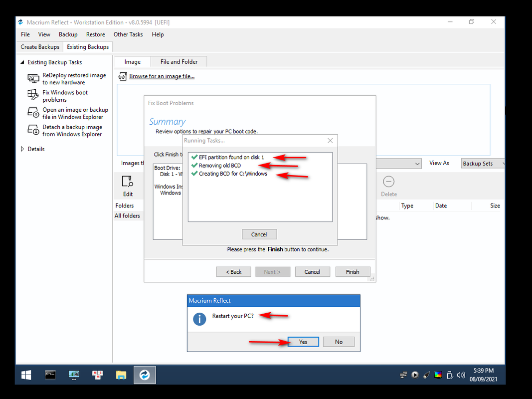This screenshot has width=532, height=399.
Task: Click the ReDeploy restored image icon
Action: 33,79
